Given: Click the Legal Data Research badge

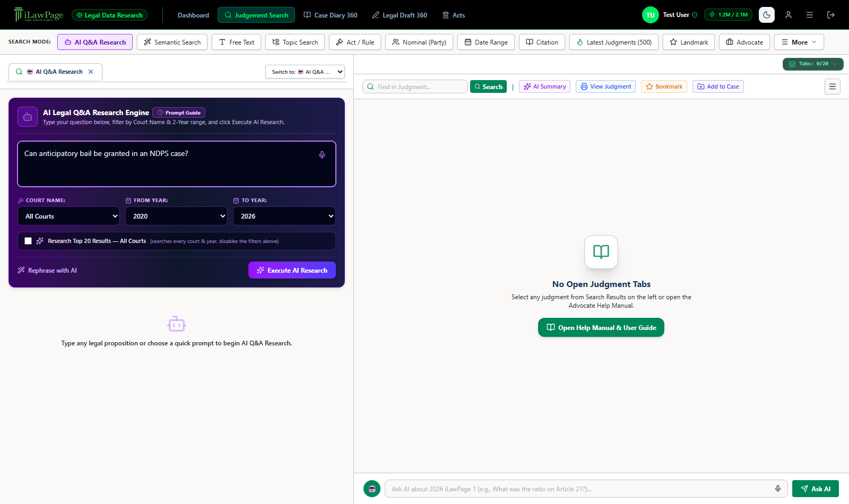Looking at the screenshot, I should tap(110, 15).
